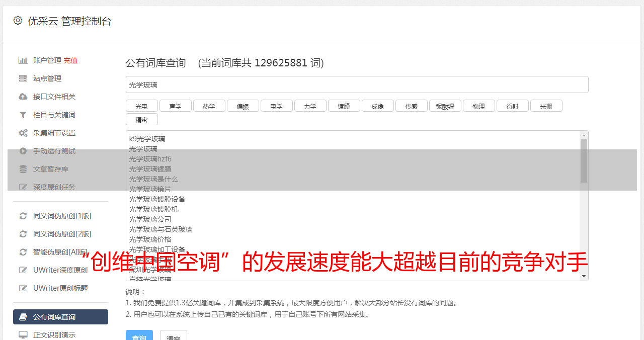644x340 pixels.
Task: Select the 光学玻璃镀膜机 result line
Action: 153,209
